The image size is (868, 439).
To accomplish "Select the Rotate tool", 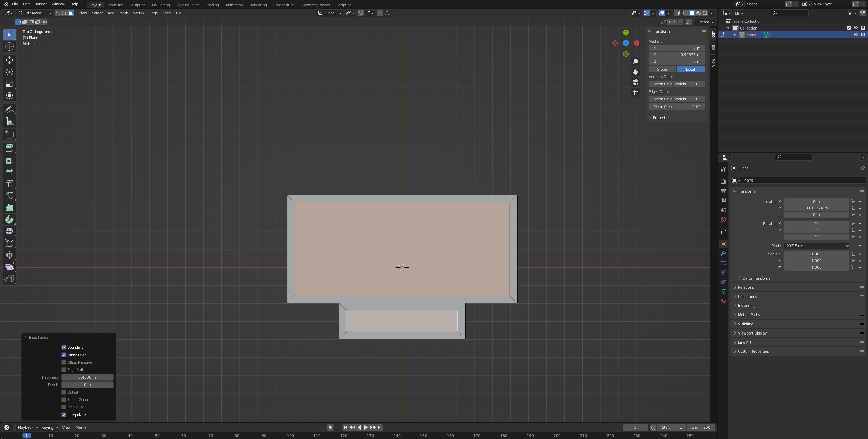I will pos(10,72).
